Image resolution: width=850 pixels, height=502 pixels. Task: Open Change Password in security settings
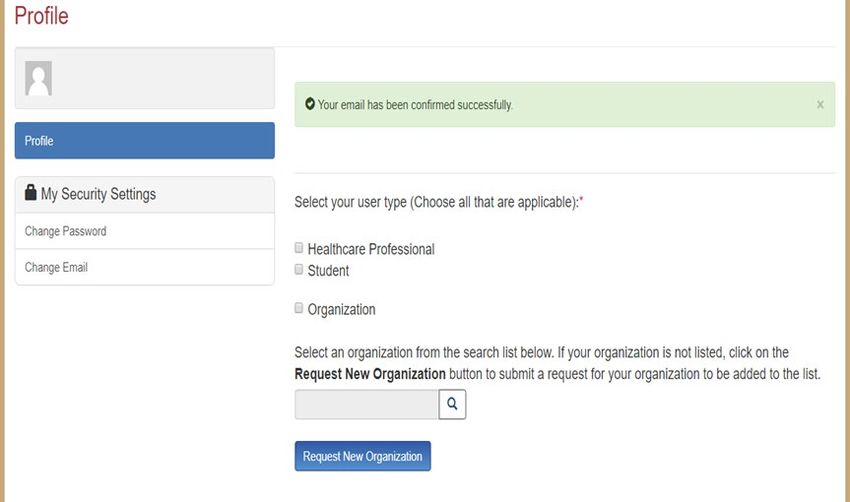(145, 231)
